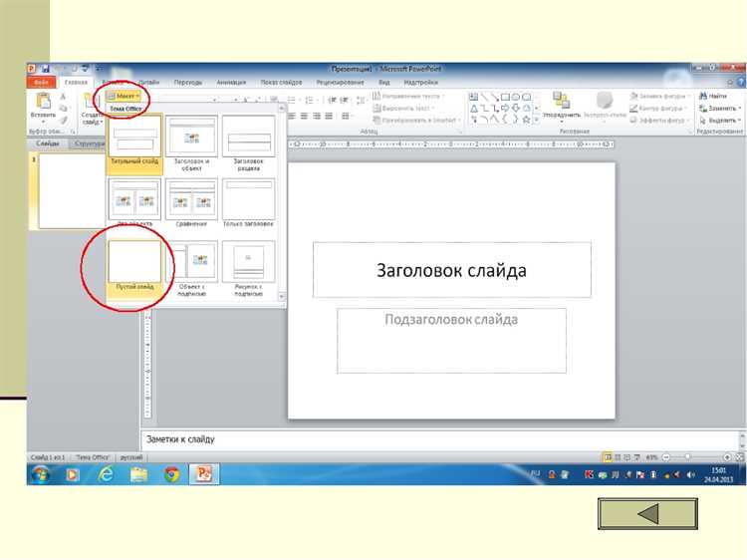Switch to Normal view in status bar
Viewport: 747px width, 560px height.
[608, 457]
